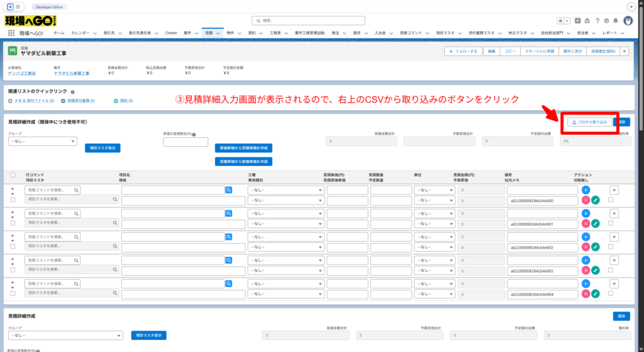This screenshot has width=644, height=352.
Task: Click the CSVから取り込み button
Action: pos(589,122)
